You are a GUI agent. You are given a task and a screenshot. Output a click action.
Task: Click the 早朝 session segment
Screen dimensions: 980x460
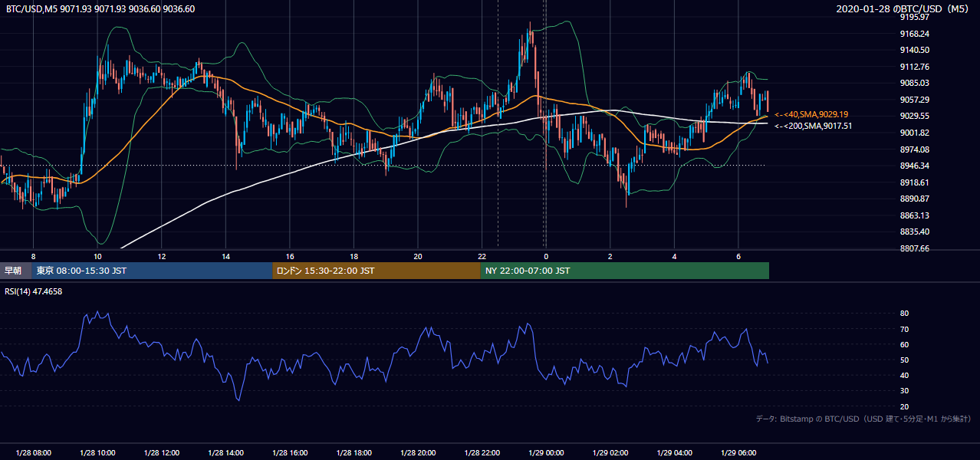coord(15,271)
